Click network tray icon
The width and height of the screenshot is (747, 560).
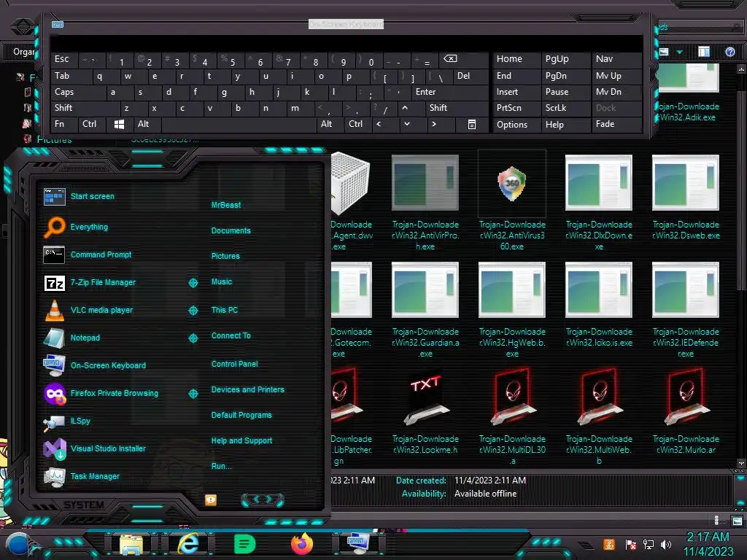(x=648, y=544)
